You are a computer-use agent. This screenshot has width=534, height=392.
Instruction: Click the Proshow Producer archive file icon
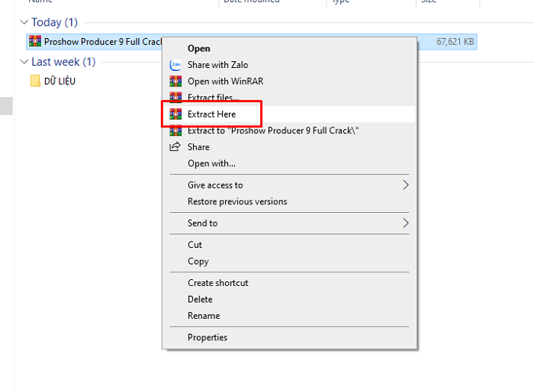[x=35, y=41]
